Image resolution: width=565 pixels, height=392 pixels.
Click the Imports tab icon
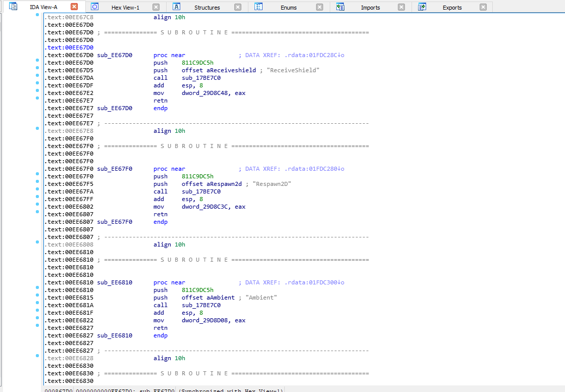pyautogui.click(x=340, y=7)
